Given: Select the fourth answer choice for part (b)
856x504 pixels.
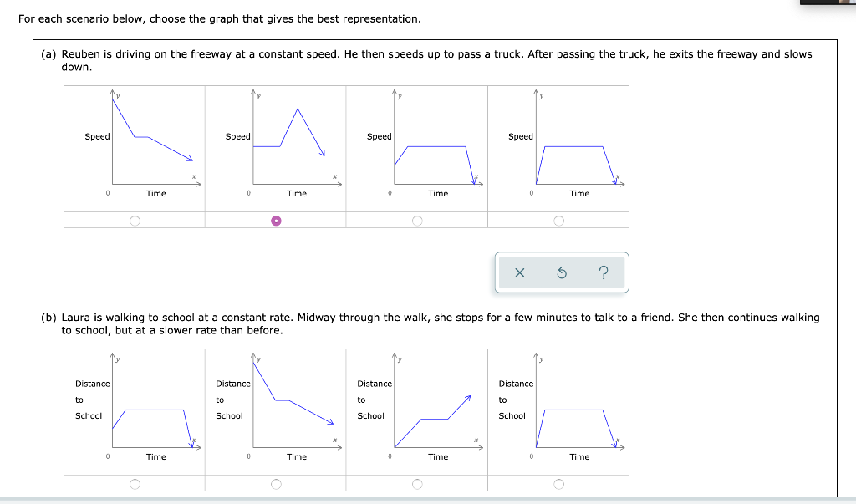Looking at the screenshot, I should coord(558,483).
